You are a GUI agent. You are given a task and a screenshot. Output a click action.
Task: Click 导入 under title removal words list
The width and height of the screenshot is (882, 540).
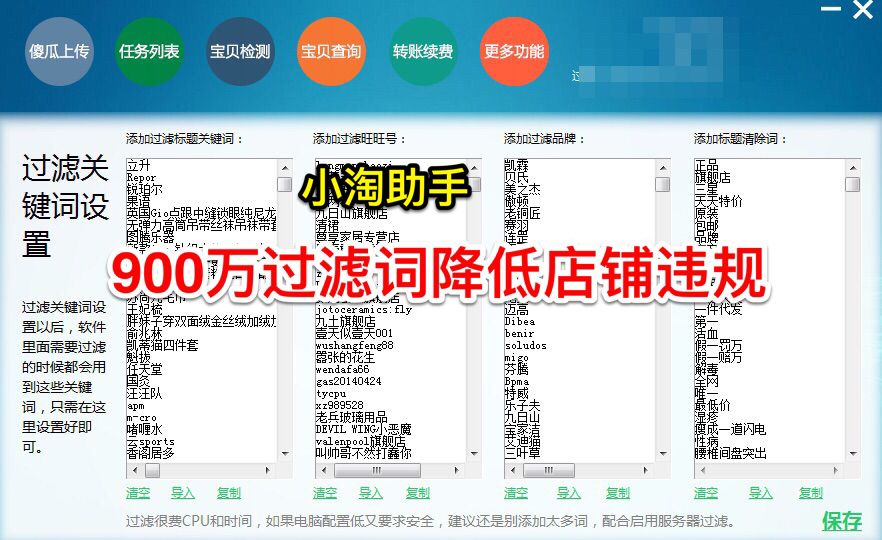coord(760,493)
